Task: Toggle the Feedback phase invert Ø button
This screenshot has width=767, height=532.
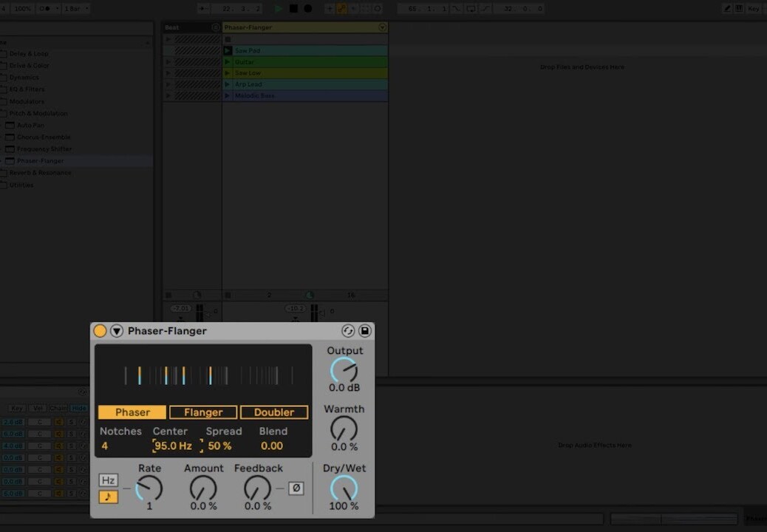Action: (296, 488)
